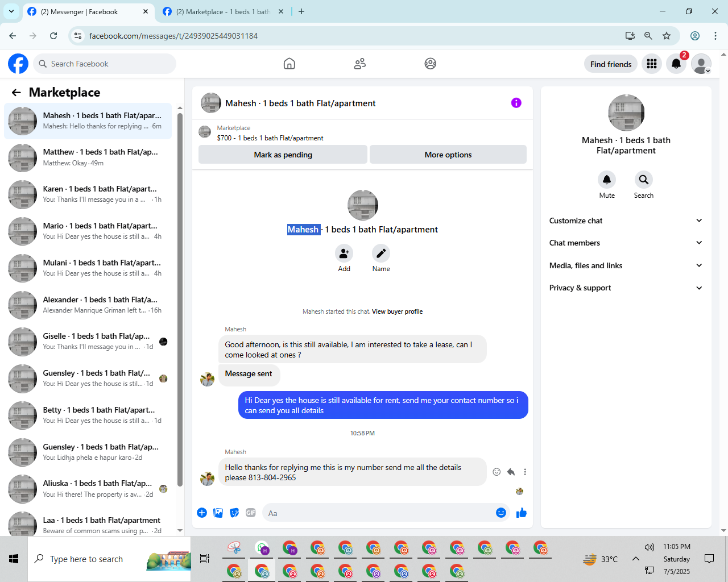728x582 pixels.
Task: Open a new browser tab
Action: point(301,11)
